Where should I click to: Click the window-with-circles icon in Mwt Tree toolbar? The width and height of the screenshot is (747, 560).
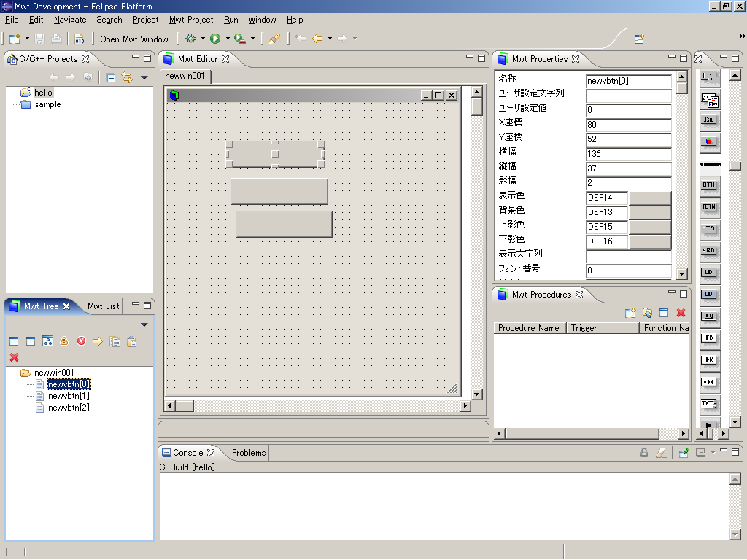[x=47, y=341]
